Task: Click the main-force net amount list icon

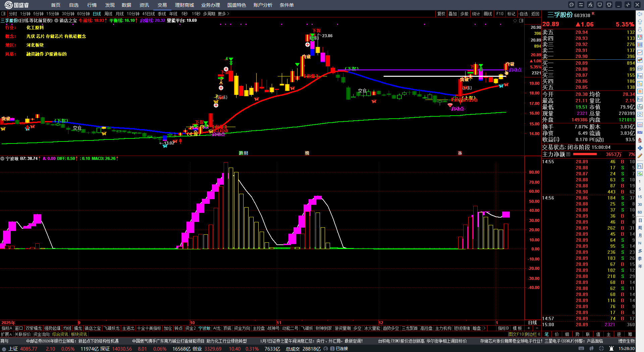Action: pyautogui.click(x=568, y=154)
